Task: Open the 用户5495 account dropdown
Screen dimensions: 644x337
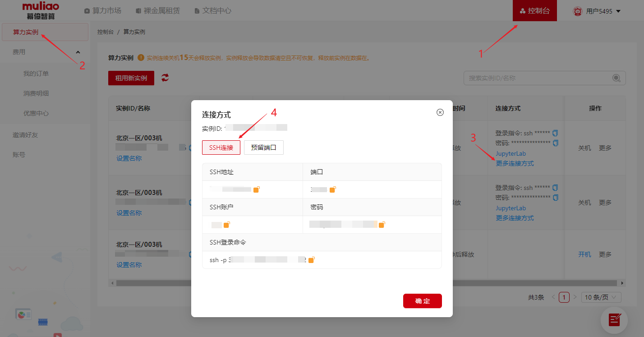Action: (597, 11)
